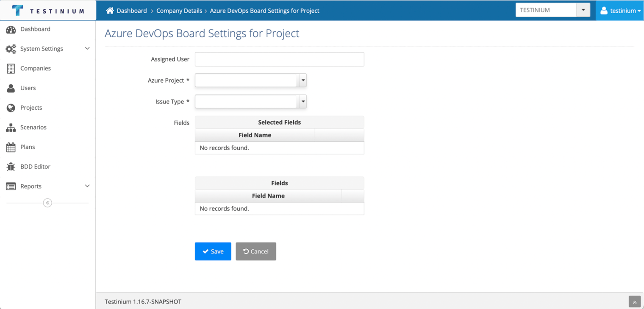Click the Assigned User input field
This screenshot has width=644, height=309.
(280, 59)
